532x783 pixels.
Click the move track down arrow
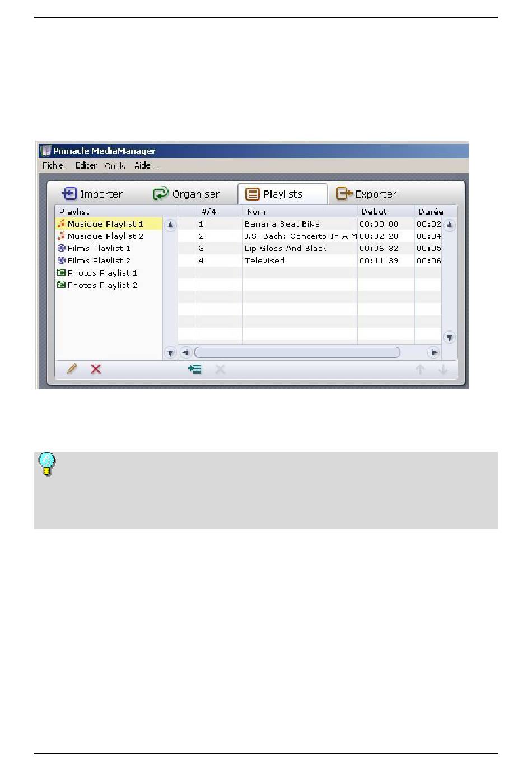click(443, 369)
